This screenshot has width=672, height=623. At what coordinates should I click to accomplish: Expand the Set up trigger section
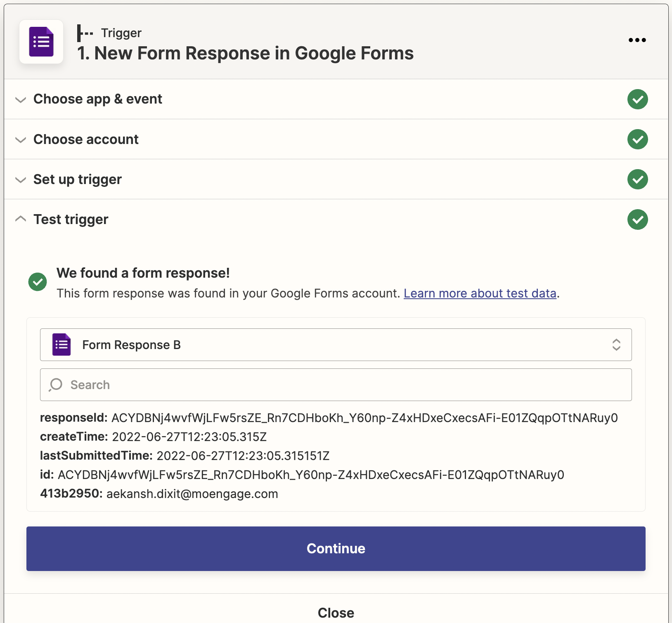(77, 179)
